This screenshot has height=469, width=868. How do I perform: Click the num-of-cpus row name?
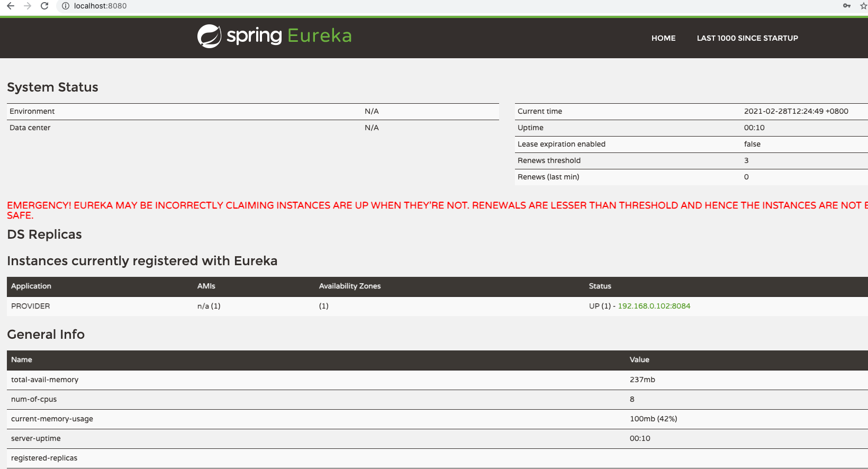pos(34,399)
